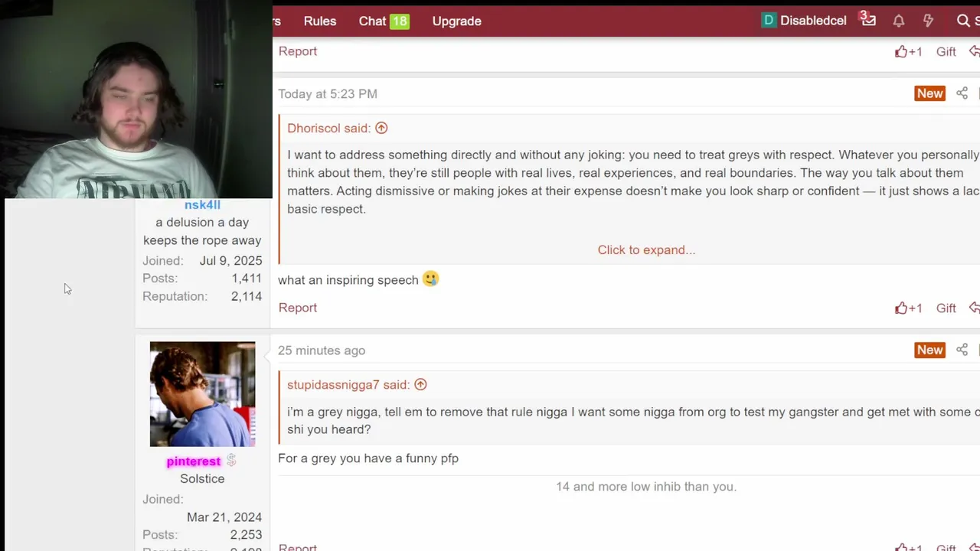
Task: Share the 25 minutes ago post
Action: [962, 350]
